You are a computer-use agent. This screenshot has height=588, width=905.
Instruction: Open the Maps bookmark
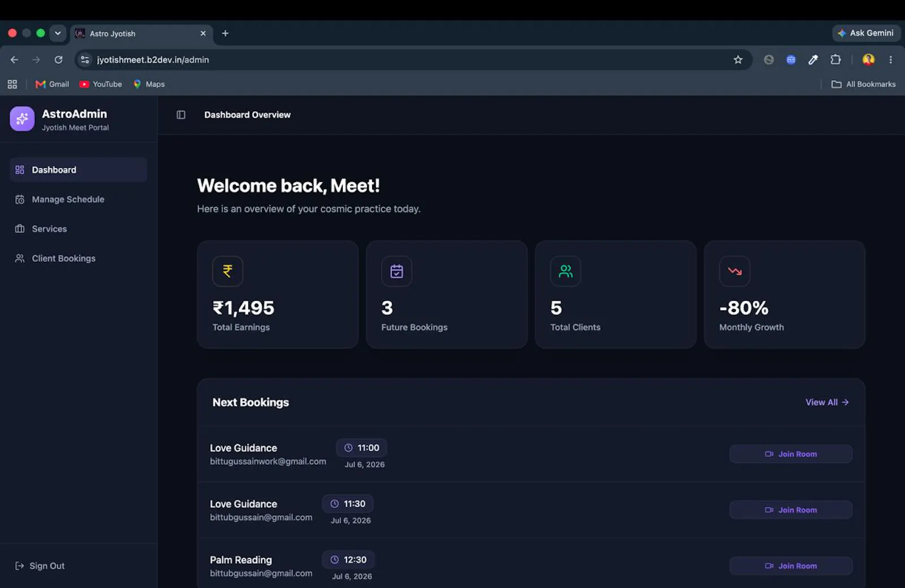point(149,84)
